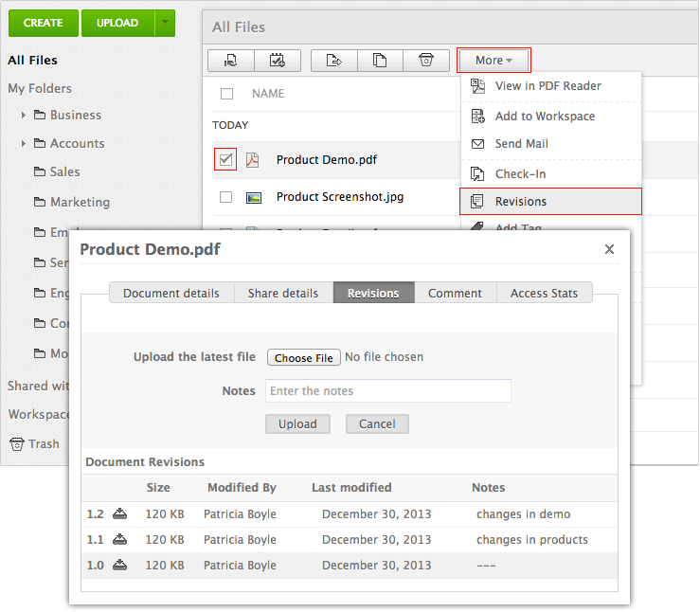Click the download icon for revision 1.2
The width and height of the screenshot is (700, 612).
click(x=119, y=514)
